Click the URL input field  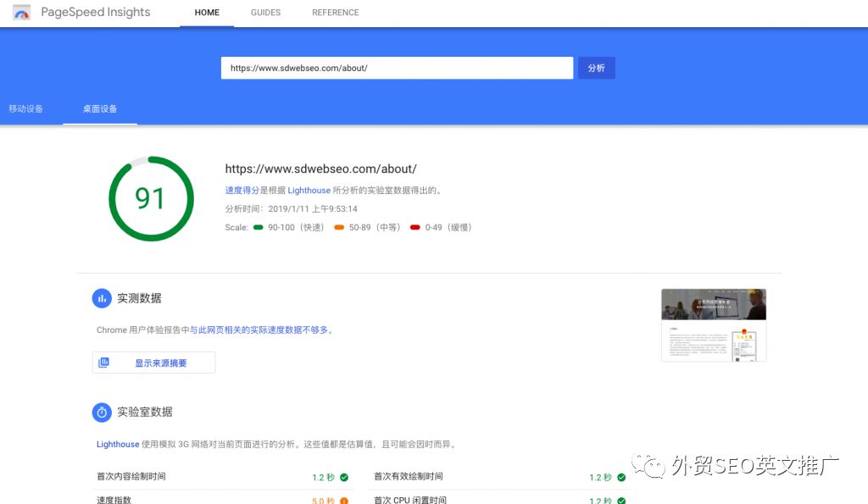tap(397, 68)
